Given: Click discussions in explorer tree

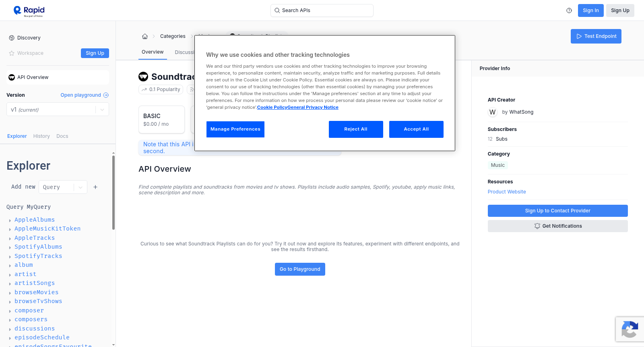Looking at the screenshot, I should tap(35, 328).
